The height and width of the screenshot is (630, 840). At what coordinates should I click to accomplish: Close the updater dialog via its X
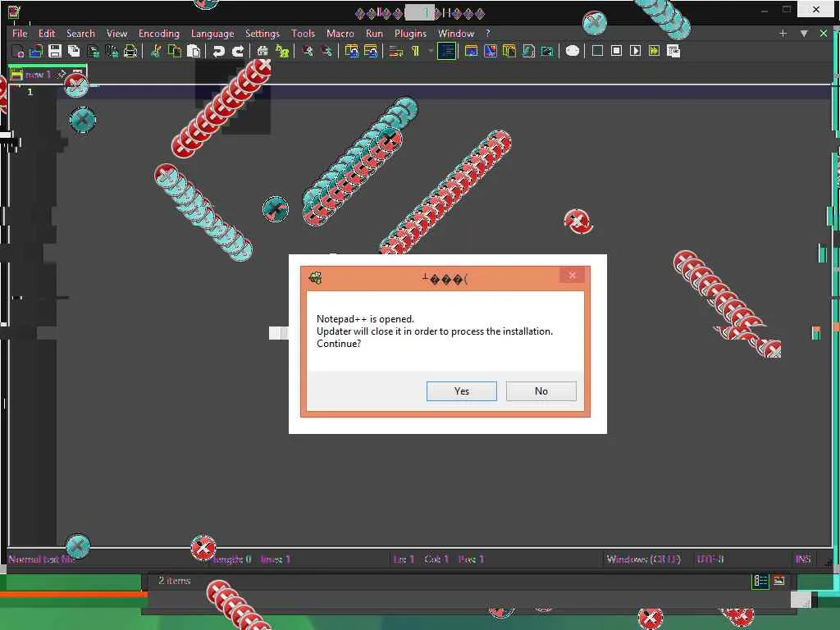(572, 276)
